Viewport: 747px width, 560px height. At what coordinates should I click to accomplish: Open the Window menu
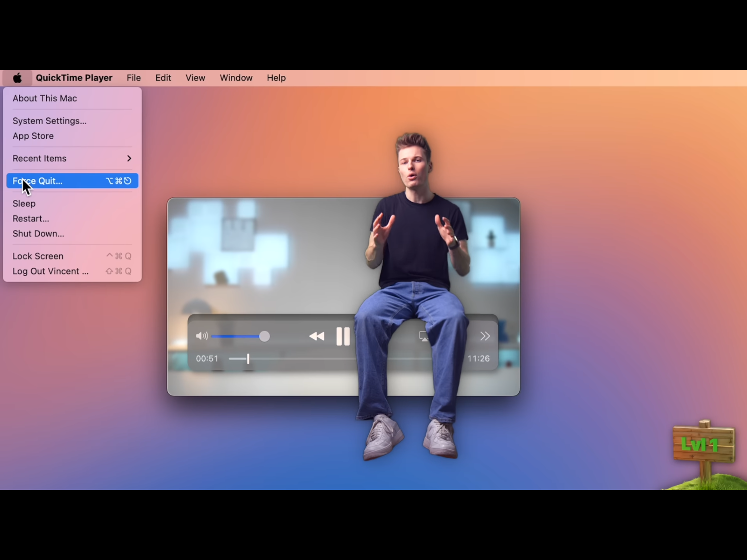click(236, 78)
